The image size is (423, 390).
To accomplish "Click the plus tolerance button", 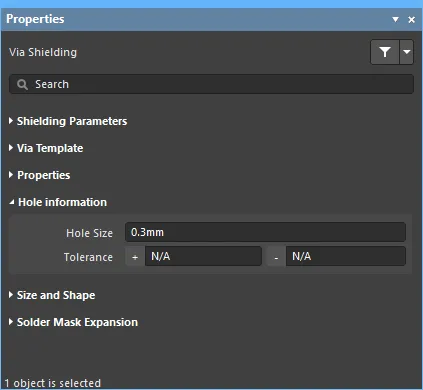I will (x=135, y=257).
